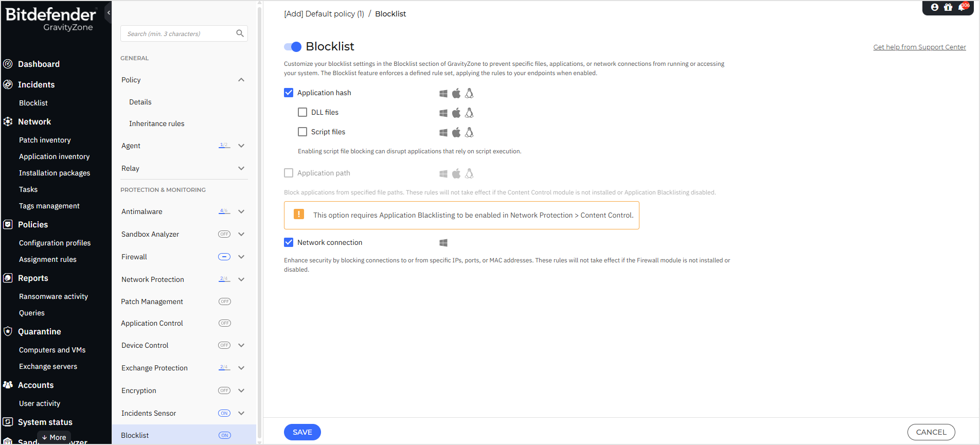The image size is (980, 445).
Task: Enable the DLL files checkbox
Action: [302, 112]
